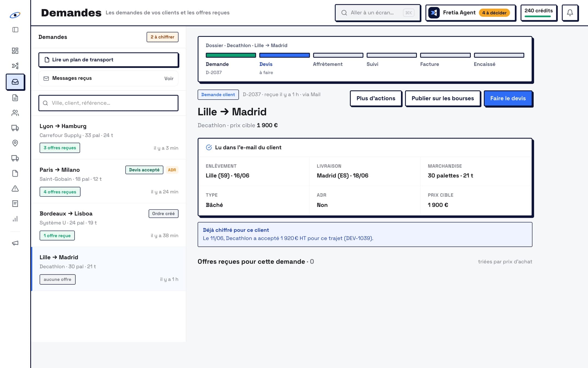The width and height of the screenshot is (588, 368).
Task: Open the routing arrows sidebar icon
Action: pos(15,66)
